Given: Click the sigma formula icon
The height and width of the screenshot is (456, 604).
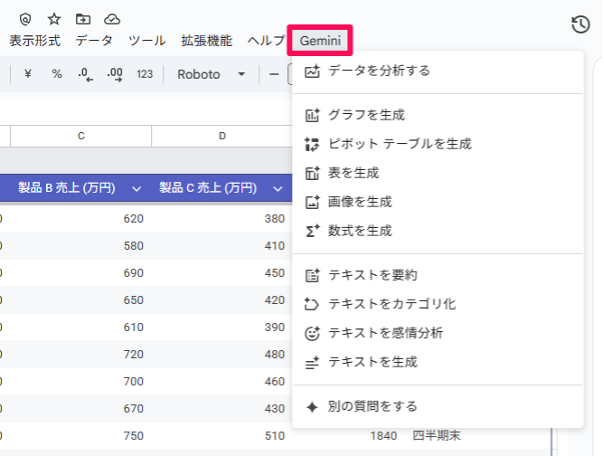Looking at the screenshot, I should (x=312, y=231).
